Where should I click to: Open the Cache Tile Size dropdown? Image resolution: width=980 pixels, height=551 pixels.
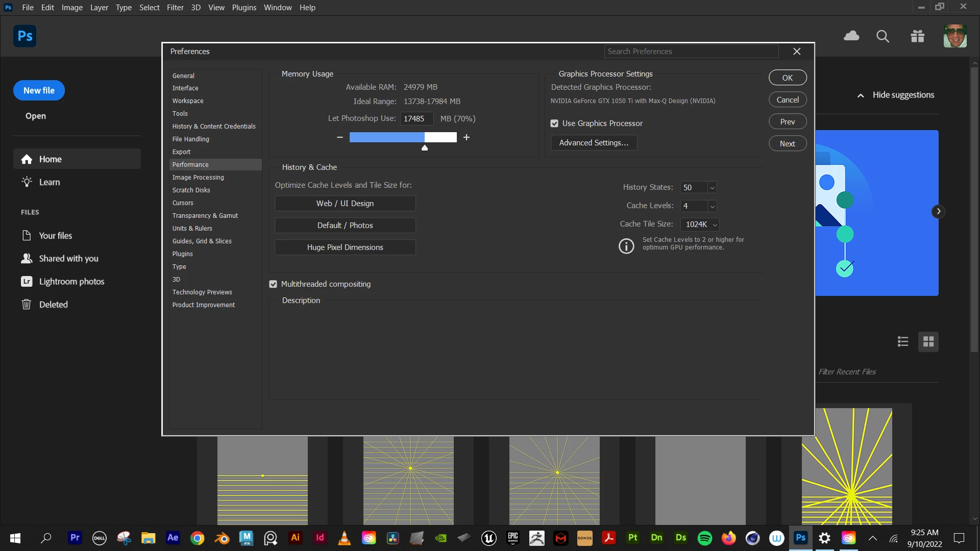[x=715, y=224]
